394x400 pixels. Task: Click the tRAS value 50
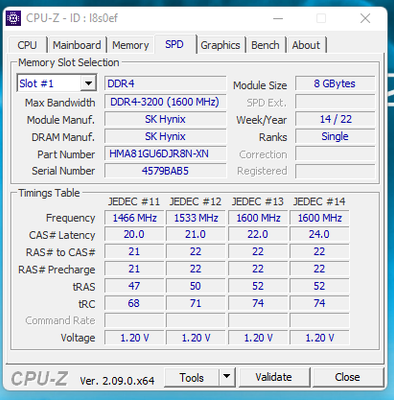[x=196, y=286]
